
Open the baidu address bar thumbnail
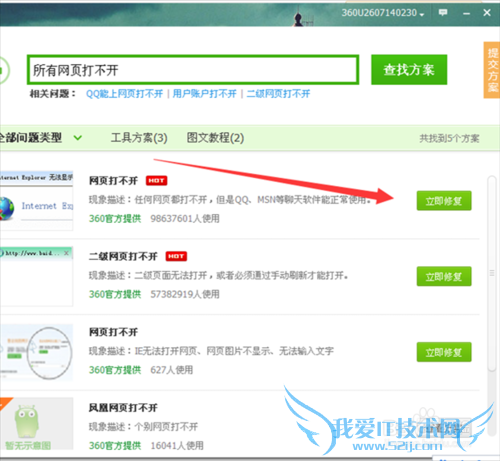36,276
